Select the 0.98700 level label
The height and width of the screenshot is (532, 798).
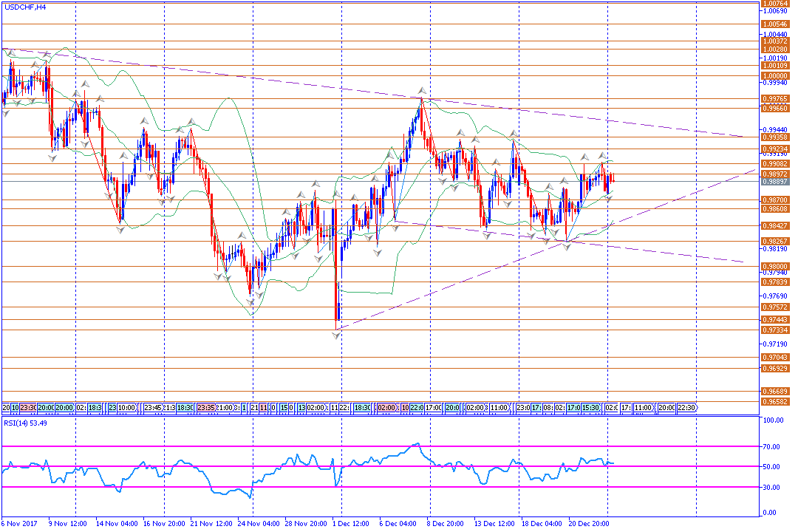coord(775,200)
